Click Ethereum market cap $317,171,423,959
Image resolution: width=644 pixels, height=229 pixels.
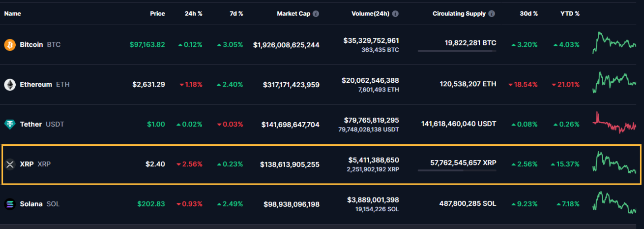tap(291, 85)
